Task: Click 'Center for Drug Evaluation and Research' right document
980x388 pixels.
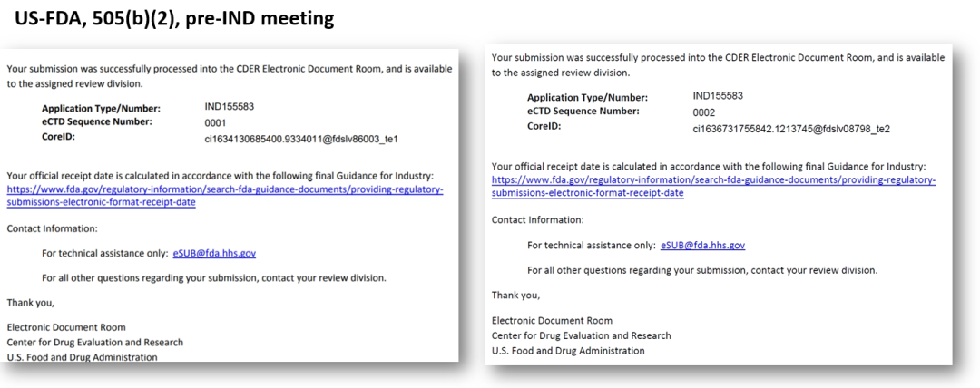Action: pyautogui.click(x=582, y=335)
